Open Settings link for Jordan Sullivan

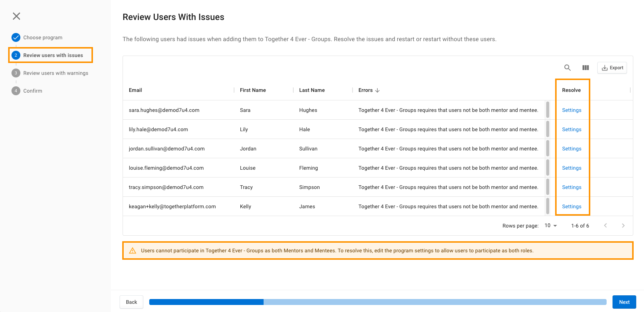(x=571, y=149)
